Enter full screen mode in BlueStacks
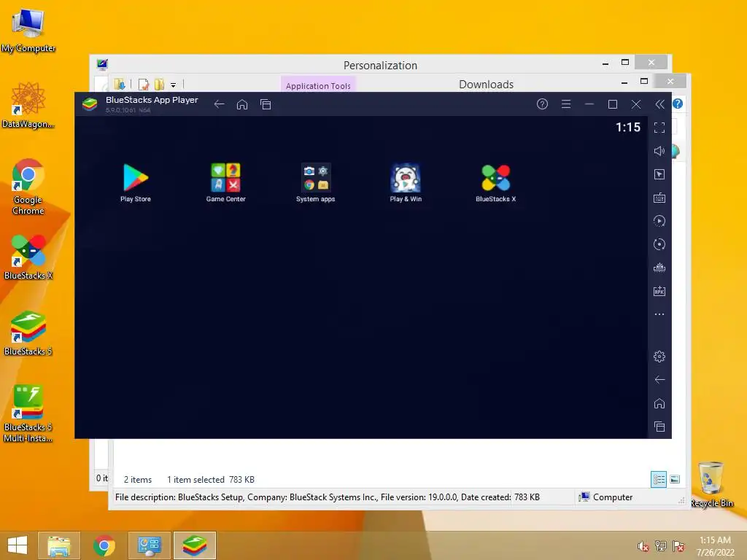747x560 pixels. point(659,128)
